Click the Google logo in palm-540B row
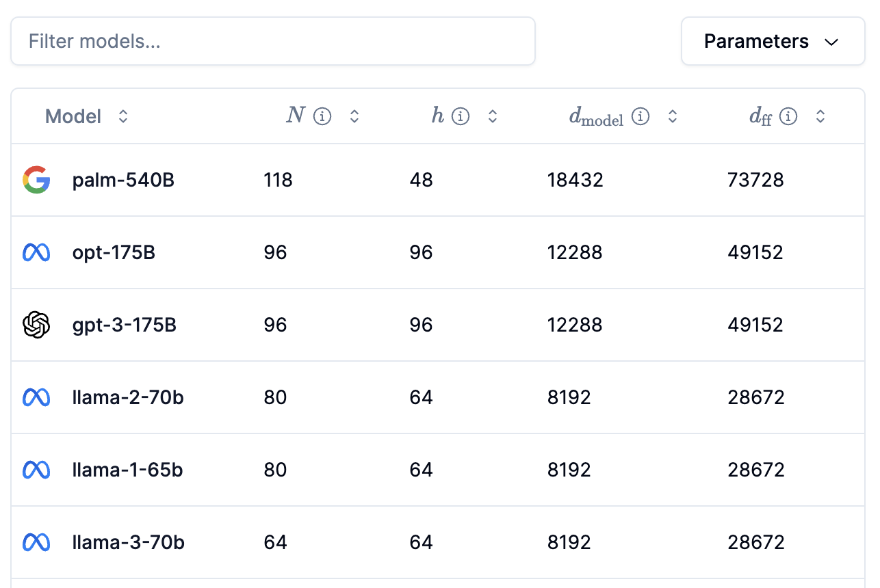880x588 pixels. click(x=36, y=180)
